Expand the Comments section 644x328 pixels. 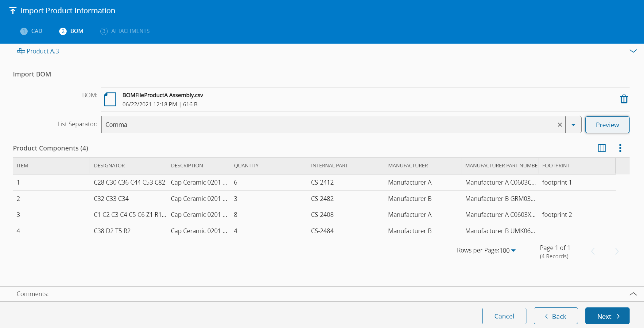(633, 294)
